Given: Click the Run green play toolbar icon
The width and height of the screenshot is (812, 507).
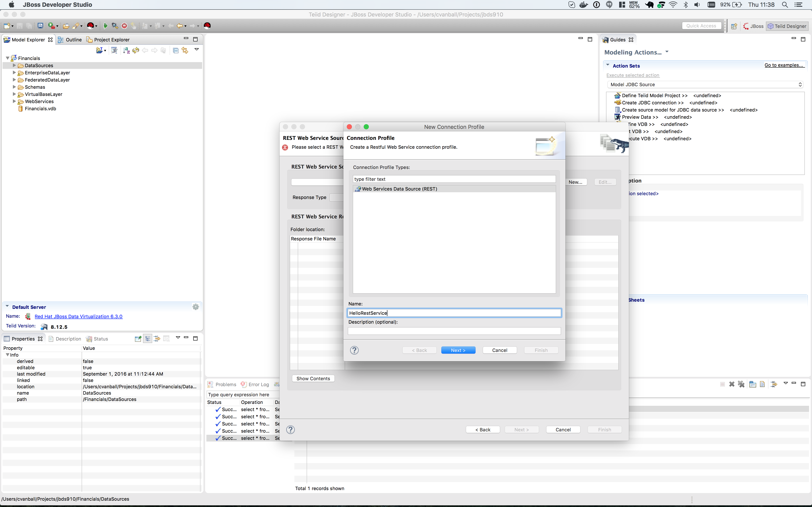Looking at the screenshot, I should (x=105, y=26).
